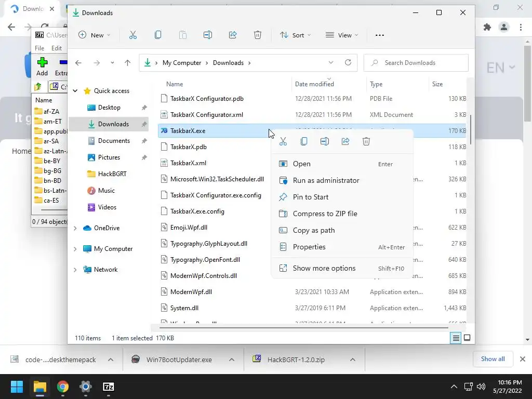Open the See more ellipsis menu

(380, 35)
